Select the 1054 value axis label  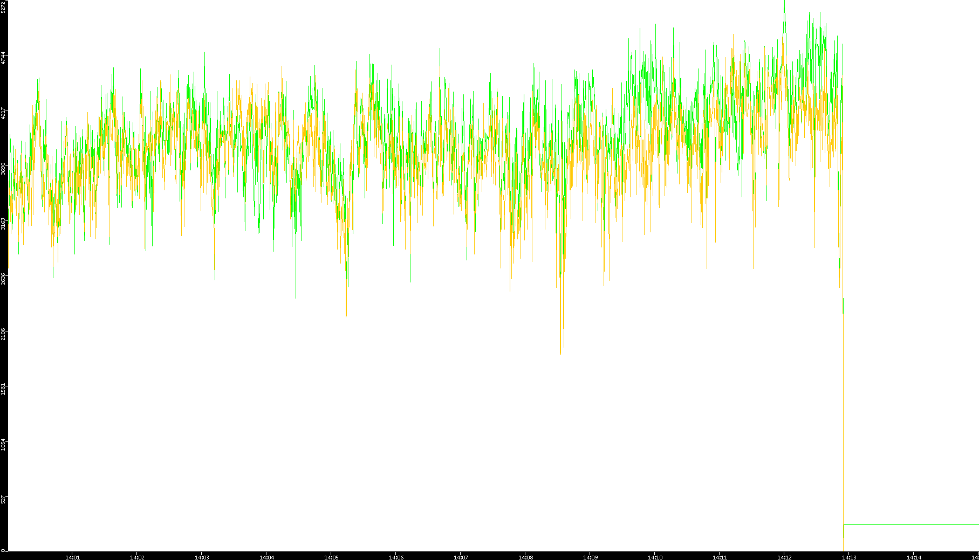pyautogui.click(x=3, y=445)
